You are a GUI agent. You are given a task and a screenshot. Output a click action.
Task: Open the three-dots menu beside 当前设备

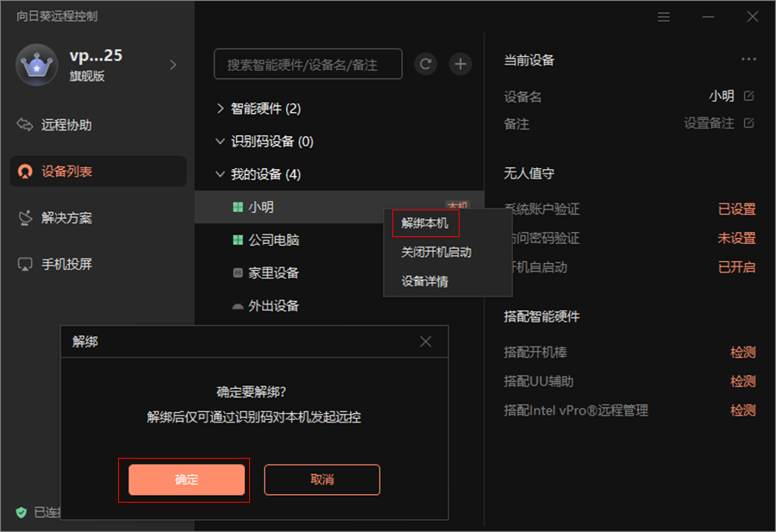click(x=748, y=59)
